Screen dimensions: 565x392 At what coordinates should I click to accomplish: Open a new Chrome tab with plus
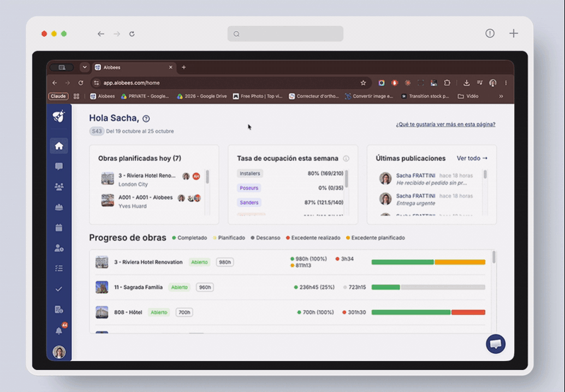[184, 67]
